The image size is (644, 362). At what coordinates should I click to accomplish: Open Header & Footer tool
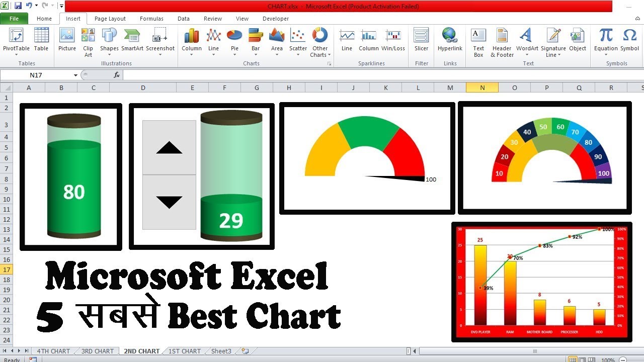click(x=502, y=42)
